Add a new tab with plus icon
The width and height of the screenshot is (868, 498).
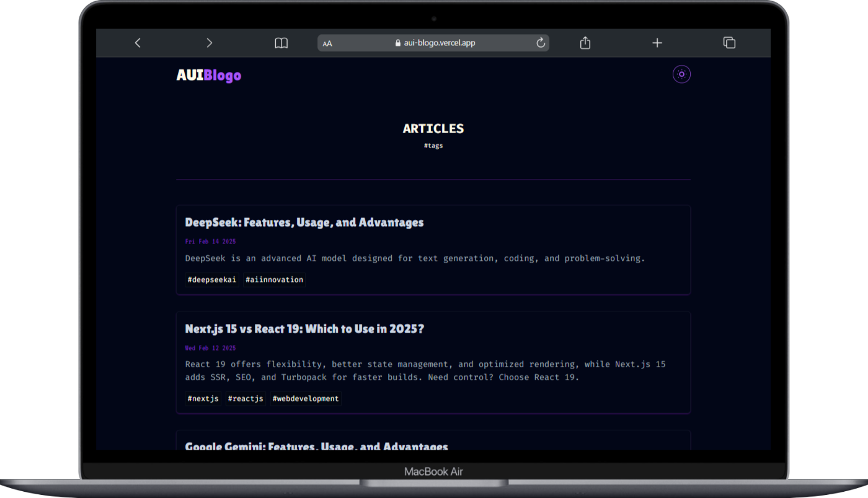[x=657, y=43]
